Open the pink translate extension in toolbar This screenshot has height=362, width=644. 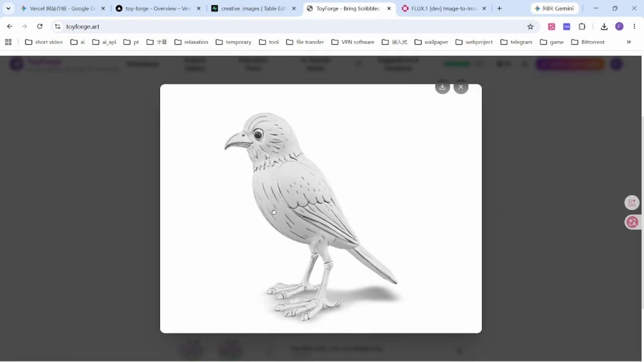[x=551, y=27]
